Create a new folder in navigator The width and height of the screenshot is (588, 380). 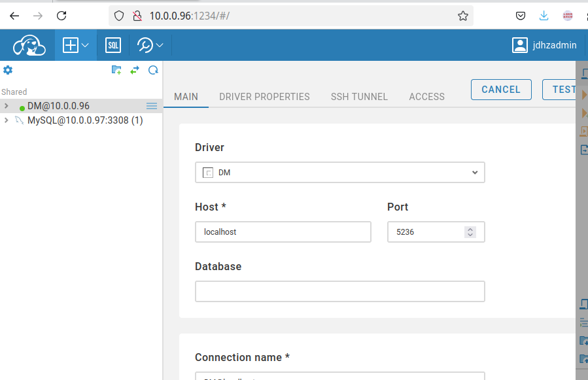point(116,70)
